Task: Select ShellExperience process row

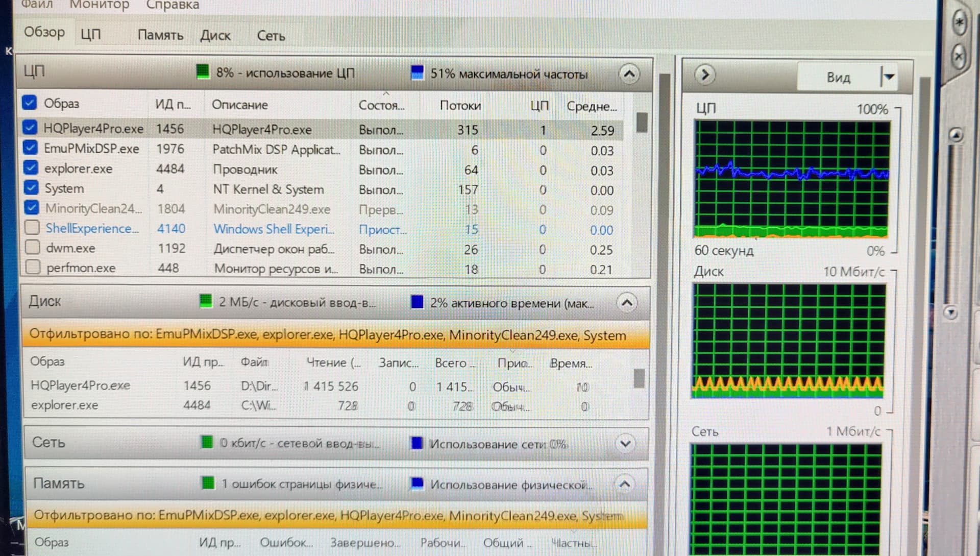Action: point(92,229)
